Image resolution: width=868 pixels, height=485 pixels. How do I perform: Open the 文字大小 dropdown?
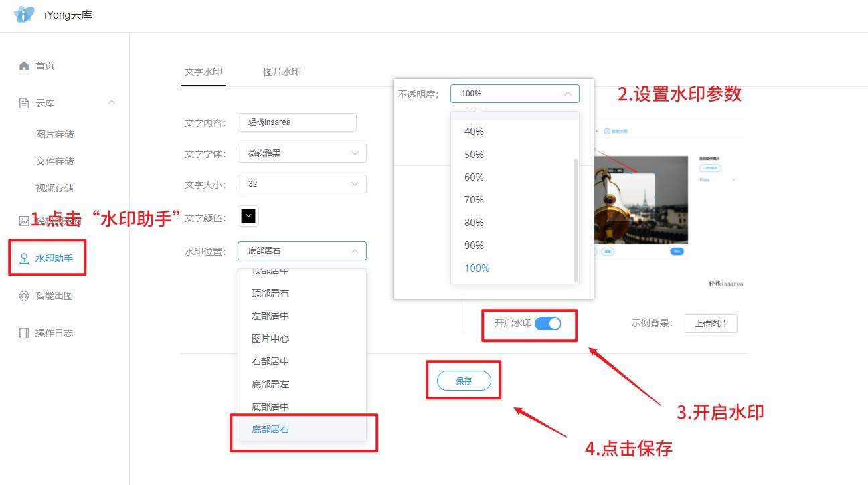click(x=302, y=184)
